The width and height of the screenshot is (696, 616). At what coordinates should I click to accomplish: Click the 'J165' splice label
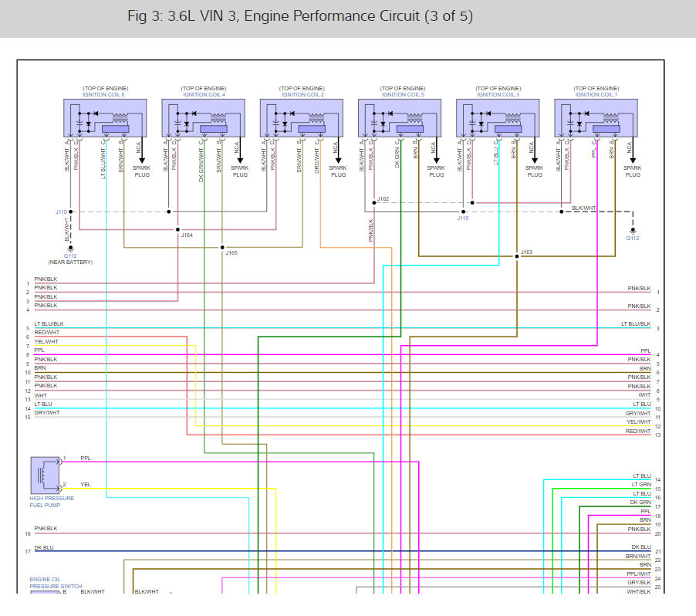click(231, 252)
